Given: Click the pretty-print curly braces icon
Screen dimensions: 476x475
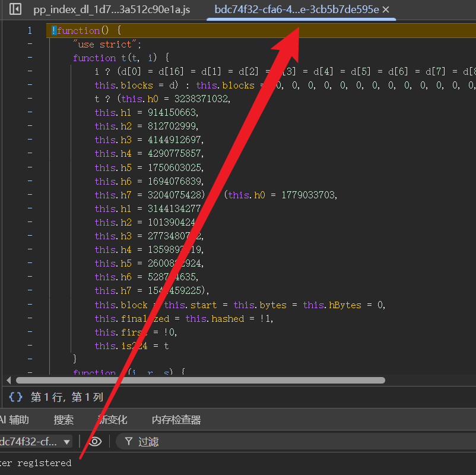Looking at the screenshot, I should click(x=16, y=397).
